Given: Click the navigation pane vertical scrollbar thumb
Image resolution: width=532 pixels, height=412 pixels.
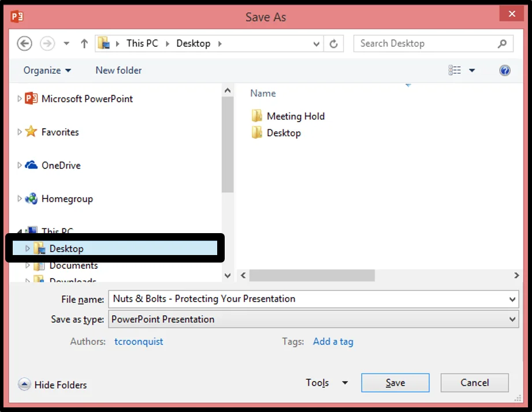Looking at the screenshot, I should click(228, 145).
